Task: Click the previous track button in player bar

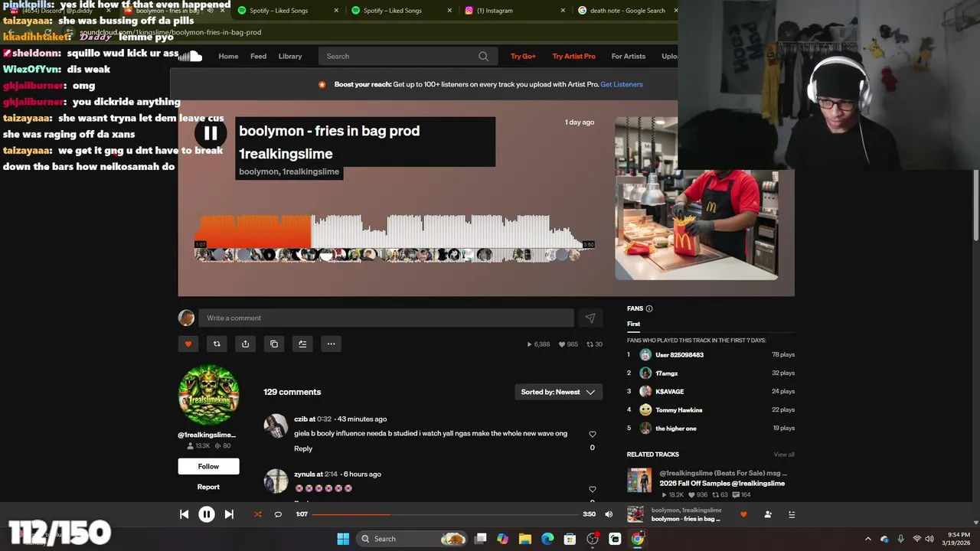Action: coord(185,514)
